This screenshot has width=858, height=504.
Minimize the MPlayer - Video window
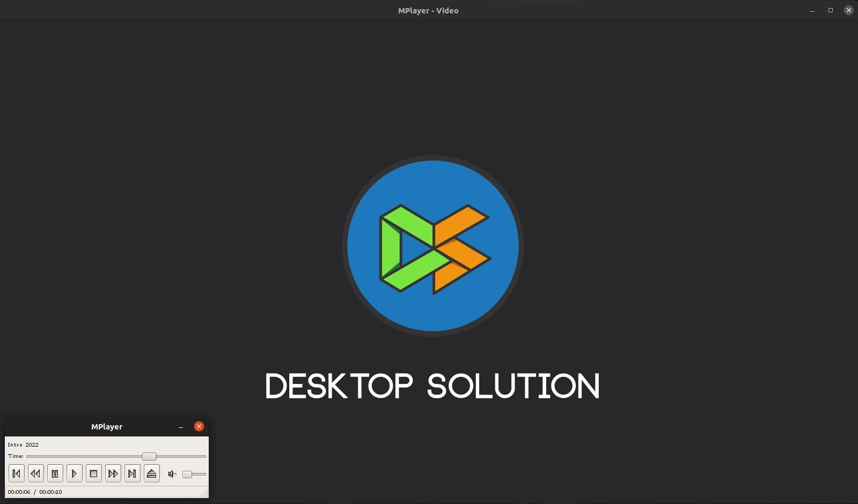(x=812, y=10)
